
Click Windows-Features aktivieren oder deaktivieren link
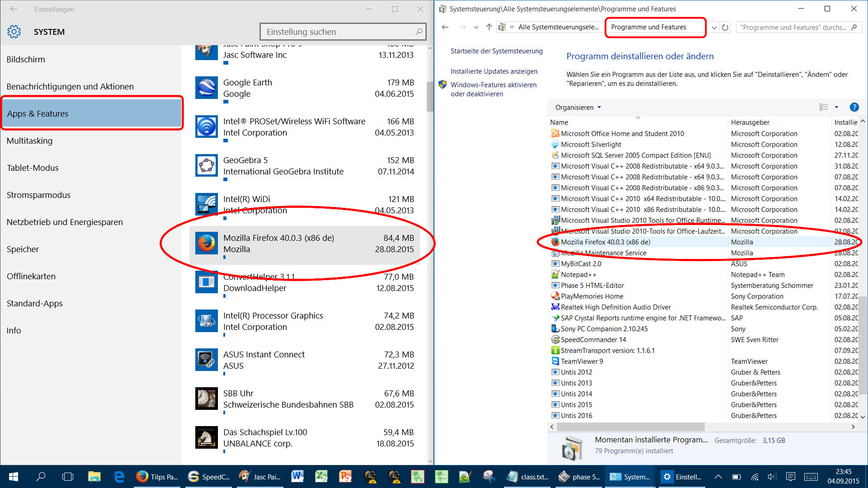coord(493,89)
